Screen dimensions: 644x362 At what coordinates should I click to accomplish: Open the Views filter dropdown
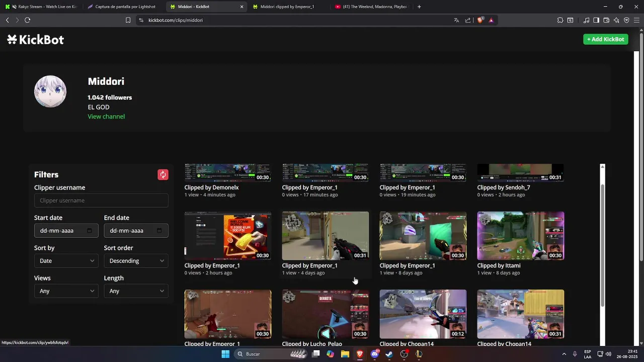coord(66,291)
